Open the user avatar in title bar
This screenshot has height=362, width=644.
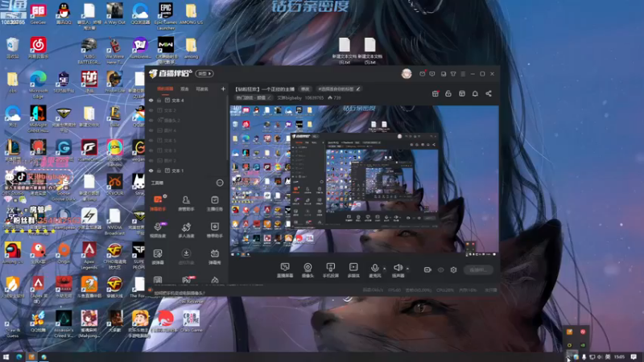tap(407, 73)
